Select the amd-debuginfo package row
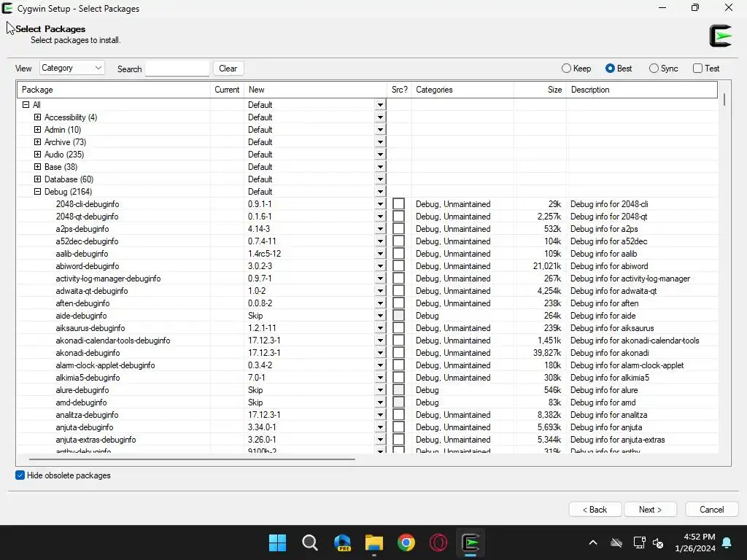 point(367,402)
